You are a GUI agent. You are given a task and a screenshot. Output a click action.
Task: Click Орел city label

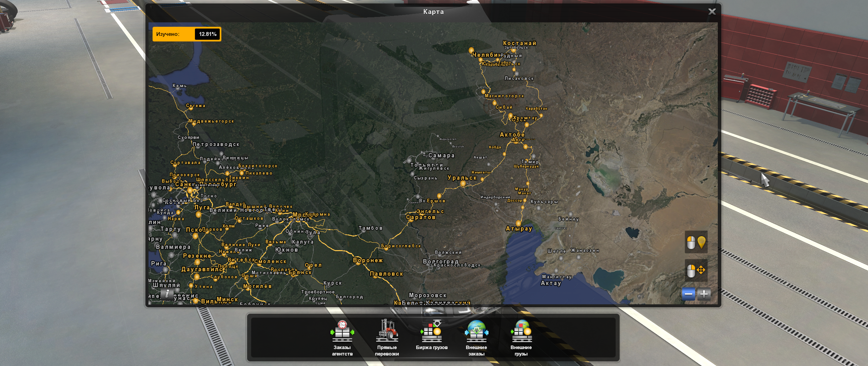pos(313,265)
